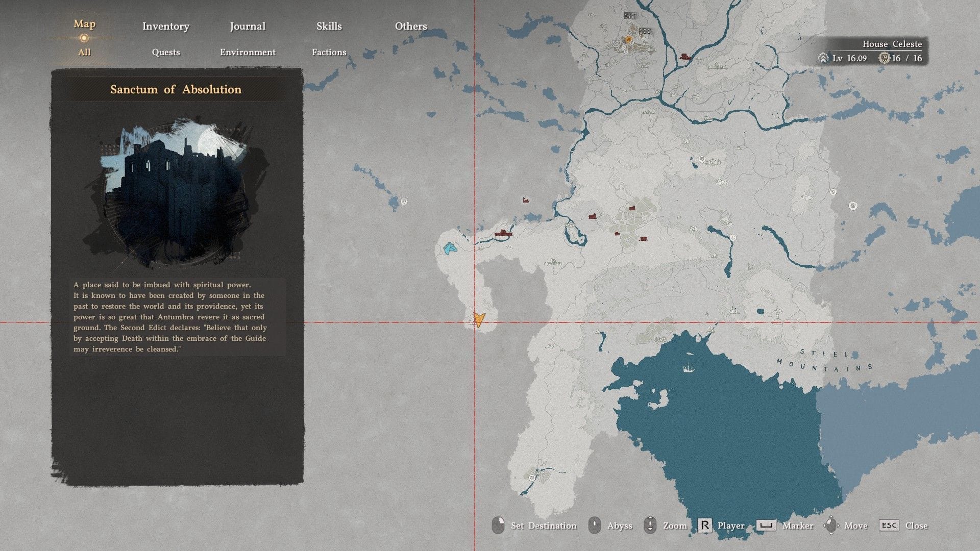
Task: Click the large red fortress by the river
Action: point(503,234)
